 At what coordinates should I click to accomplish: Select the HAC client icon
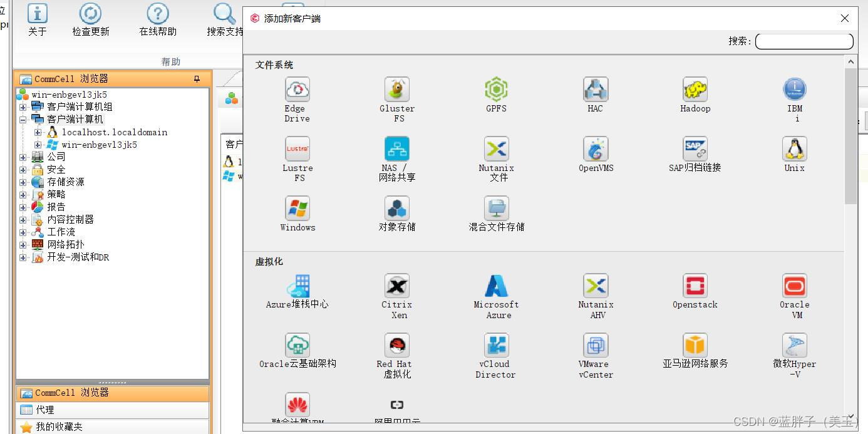[x=596, y=90]
